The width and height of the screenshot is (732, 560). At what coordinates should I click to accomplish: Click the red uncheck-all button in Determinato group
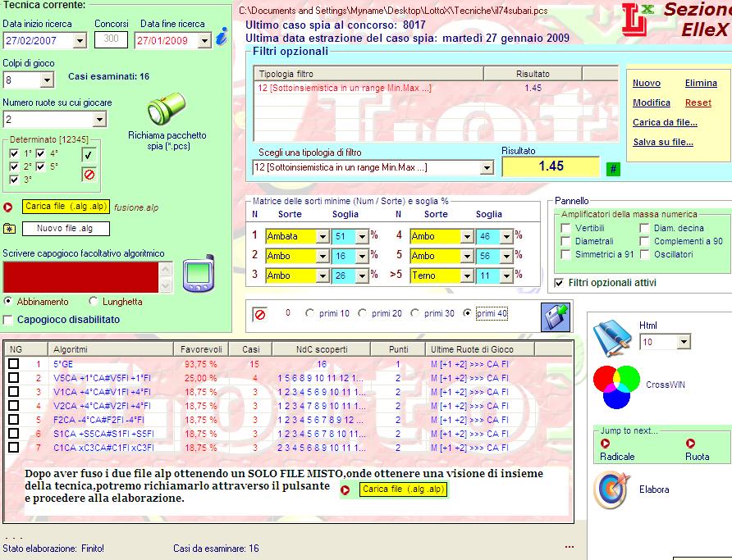click(89, 175)
